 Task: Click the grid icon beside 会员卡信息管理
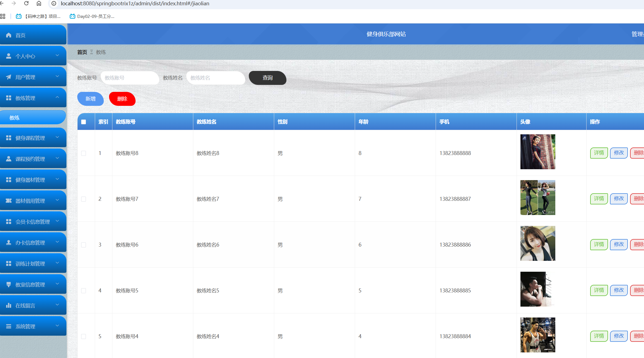[x=9, y=222]
